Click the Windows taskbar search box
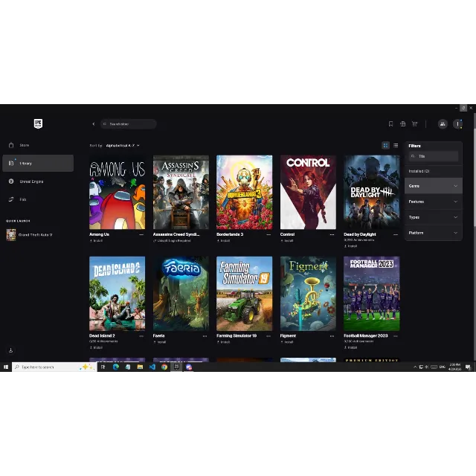 54,367
